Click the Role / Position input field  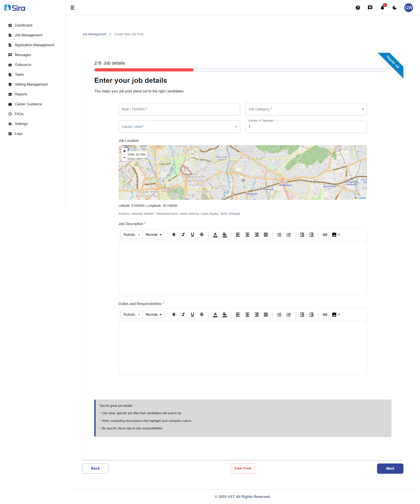(179, 109)
